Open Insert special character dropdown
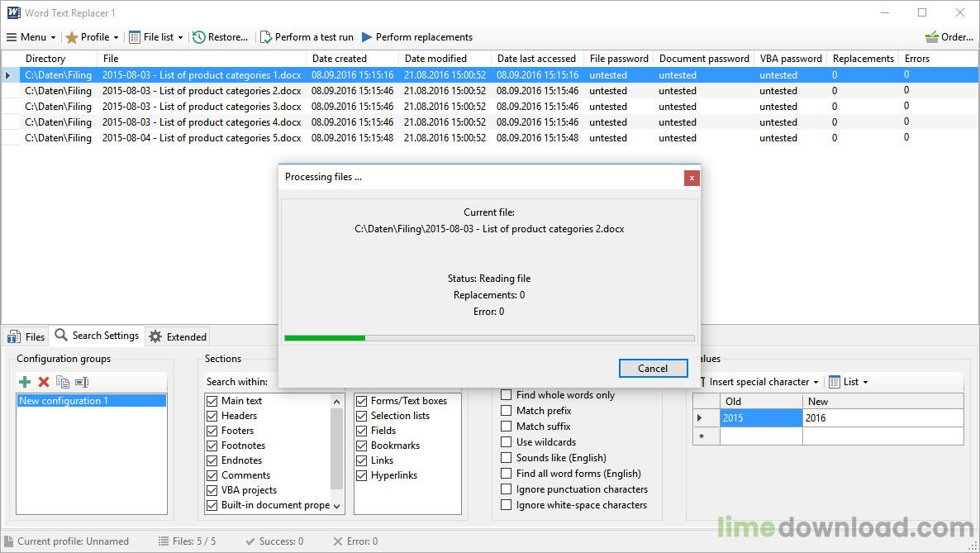The width and height of the screenshot is (980, 553). coord(759,382)
